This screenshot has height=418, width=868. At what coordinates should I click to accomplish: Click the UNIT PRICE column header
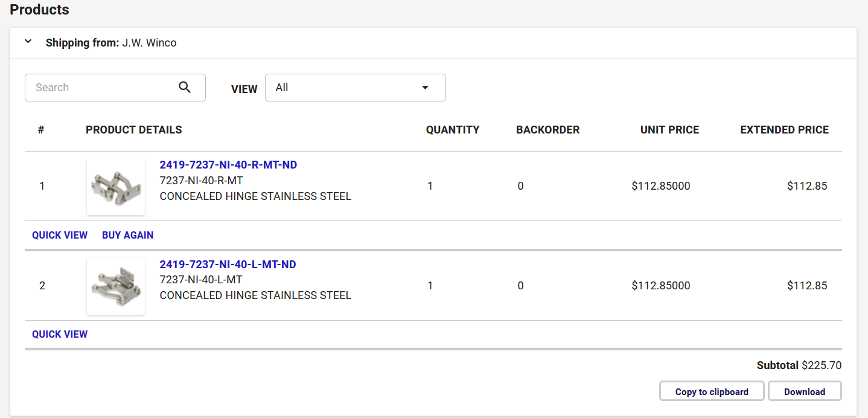669,130
